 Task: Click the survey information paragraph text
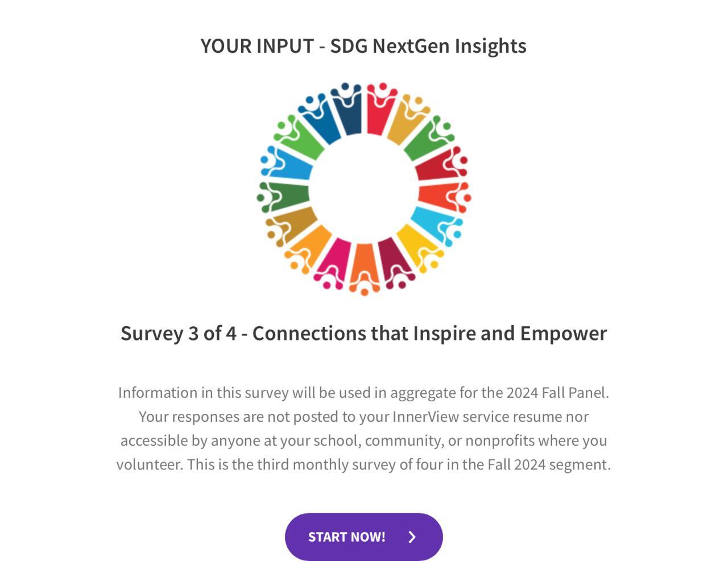click(363, 429)
